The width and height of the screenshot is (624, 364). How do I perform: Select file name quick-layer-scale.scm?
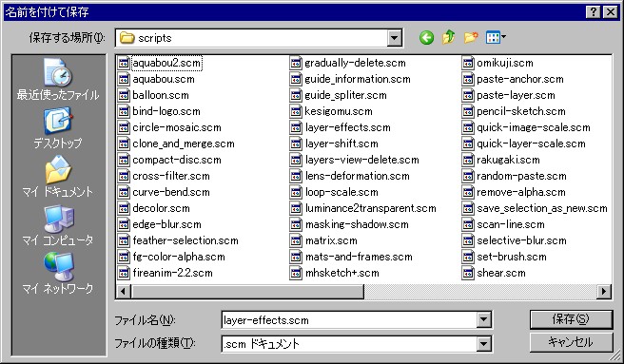pos(532,144)
